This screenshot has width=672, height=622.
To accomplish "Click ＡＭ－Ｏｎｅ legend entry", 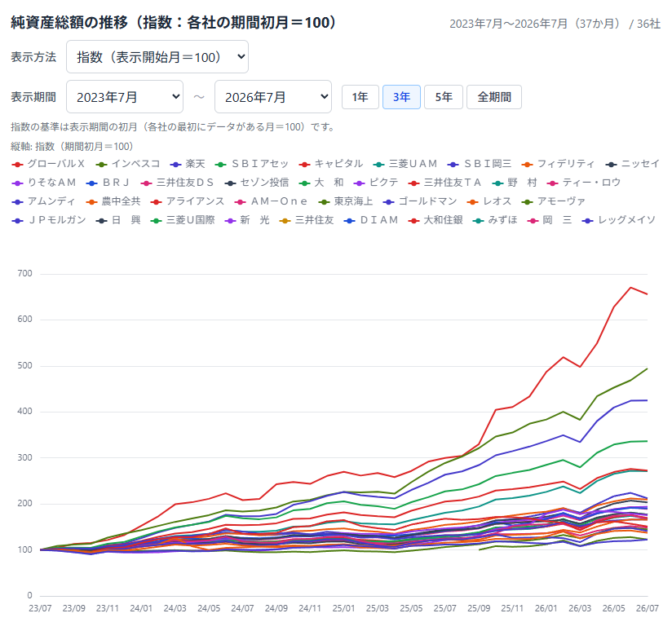I will click(271, 201).
